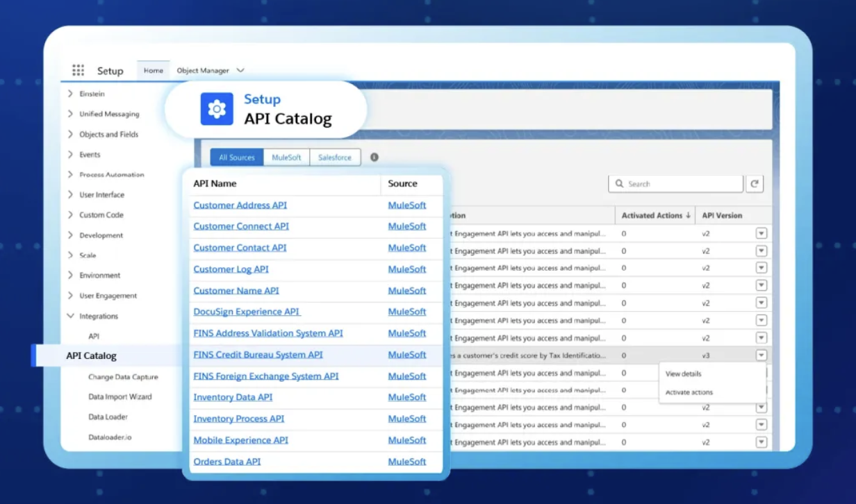Expand the Unified Messaging section
The height and width of the screenshot is (504, 856).
coord(70,114)
